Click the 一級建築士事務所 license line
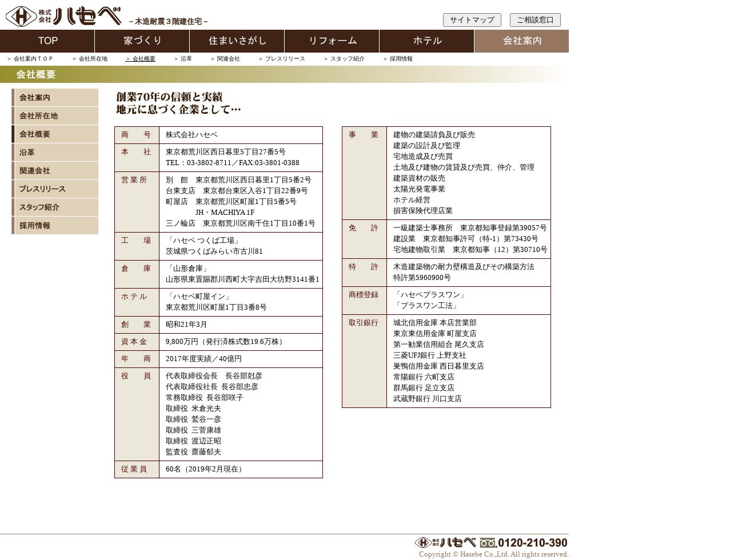Screen dimensions: 734x560 (470, 228)
